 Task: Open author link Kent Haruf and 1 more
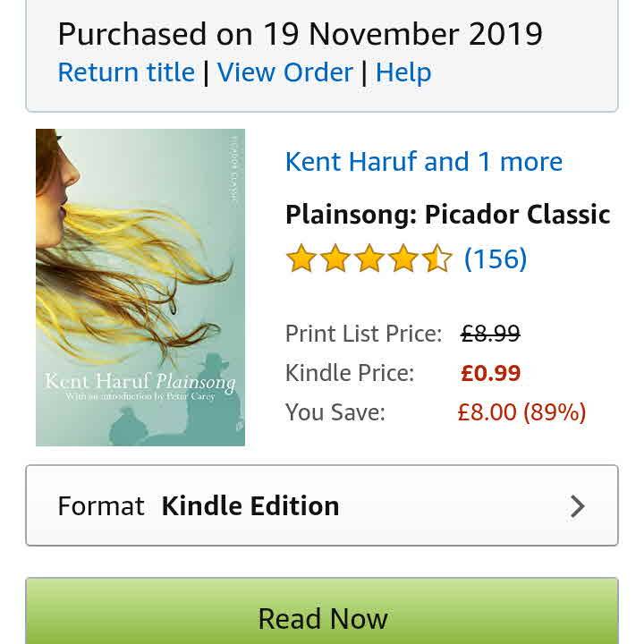(424, 161)
